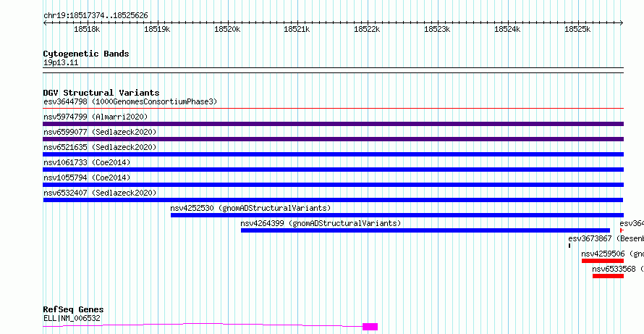Select the 18518k ruler tick label
The image size is (644, 334).
click(87, 29)
